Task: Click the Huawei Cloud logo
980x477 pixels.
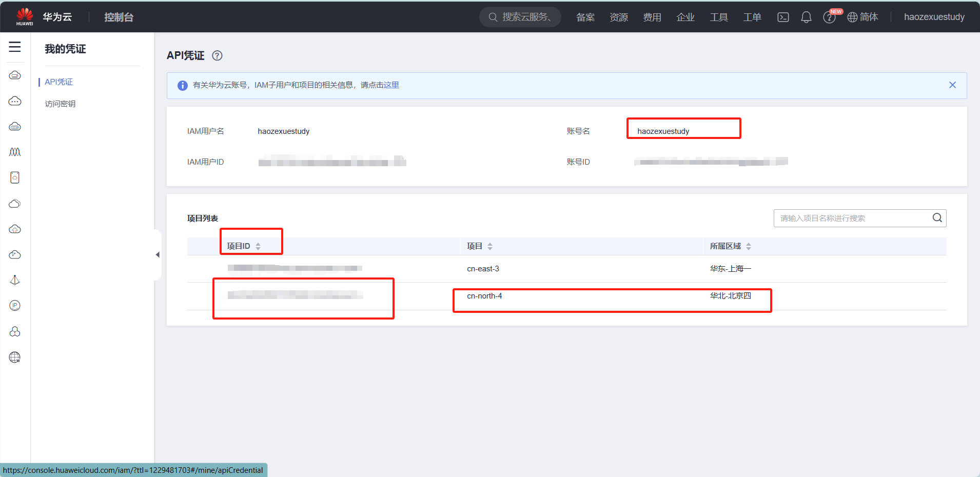Action: point(25,16)
